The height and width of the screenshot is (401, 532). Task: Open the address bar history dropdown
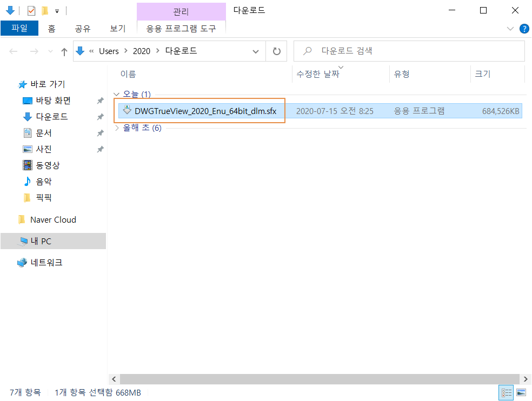[x=256, y=51]
